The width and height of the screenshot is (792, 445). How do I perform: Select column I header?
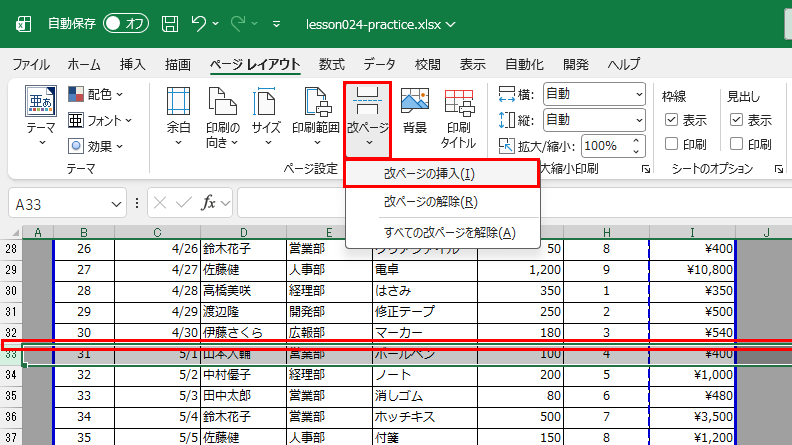(x=692, y=232)
